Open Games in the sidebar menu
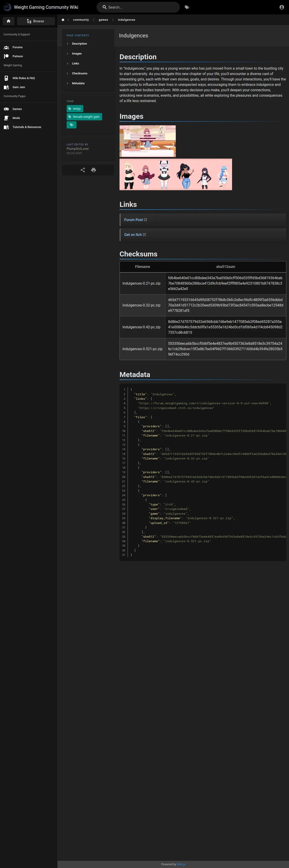Screen dimensions: 289x868 coord(17,109)
